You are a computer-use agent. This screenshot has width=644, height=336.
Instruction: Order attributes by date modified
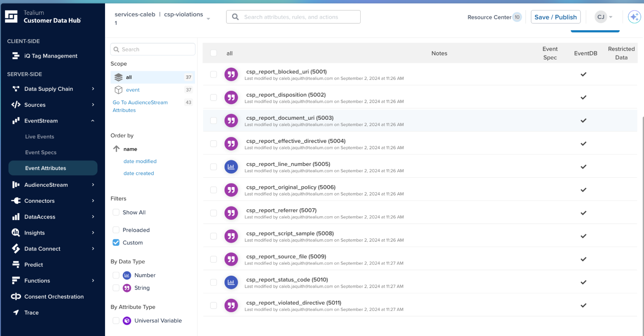tap(140, 161)
